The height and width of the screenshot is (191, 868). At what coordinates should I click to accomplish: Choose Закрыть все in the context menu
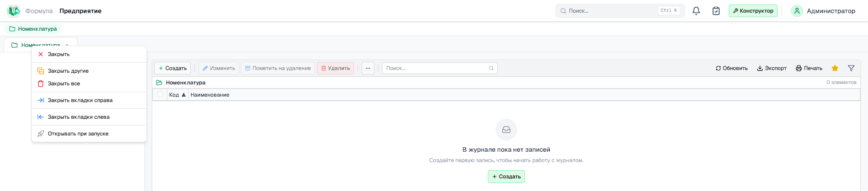(89, 84)
